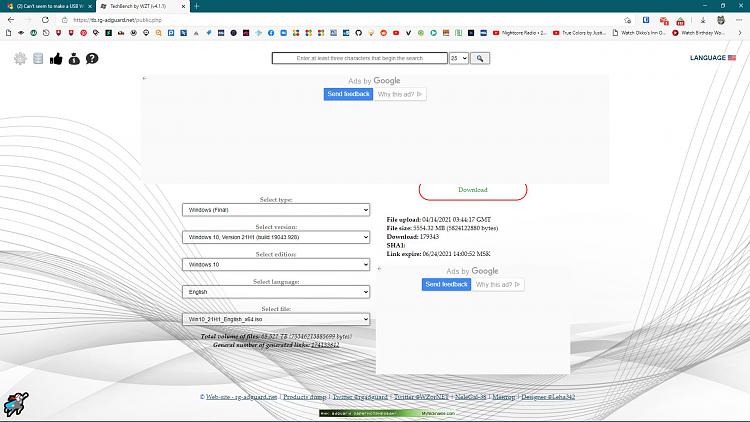
Task: Open the Designer @Leha342 footer link
Action: (x=548, y=397)
